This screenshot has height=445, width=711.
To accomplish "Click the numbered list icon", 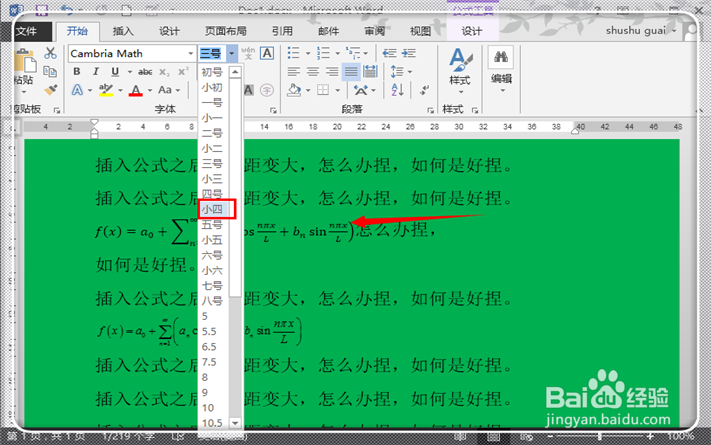I will click(323, 53).
